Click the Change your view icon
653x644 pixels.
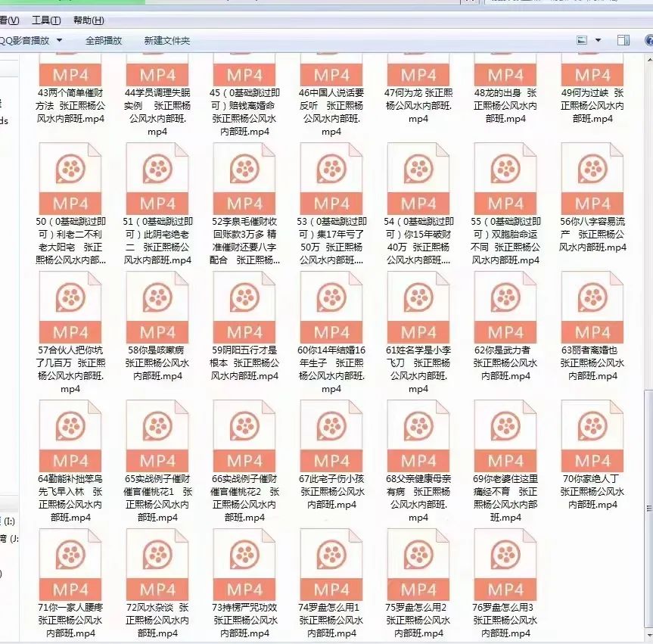(x=581, y=39)
